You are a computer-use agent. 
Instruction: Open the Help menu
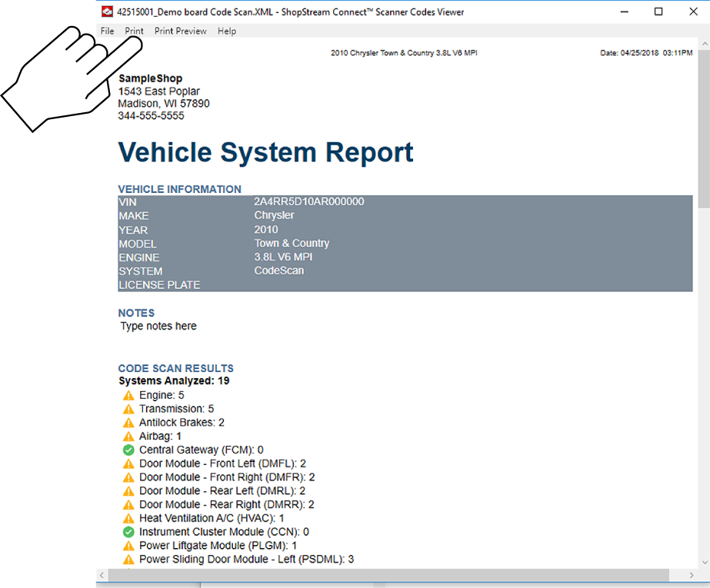[x=227, y=32]
